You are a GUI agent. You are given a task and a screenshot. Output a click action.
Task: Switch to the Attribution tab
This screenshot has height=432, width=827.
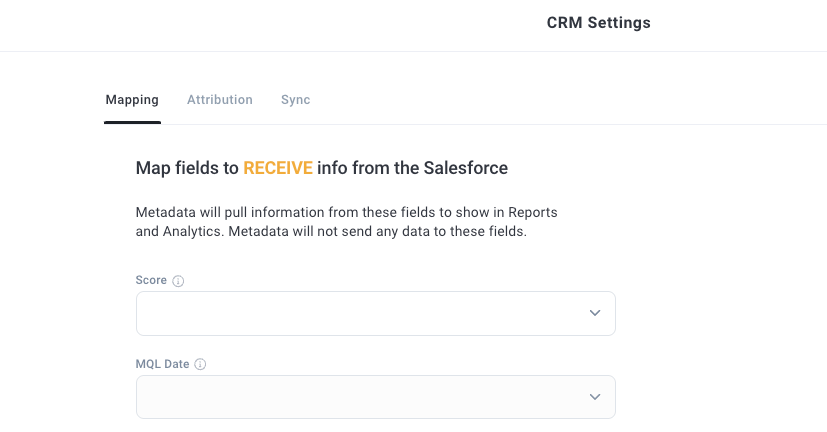point(219,100)
